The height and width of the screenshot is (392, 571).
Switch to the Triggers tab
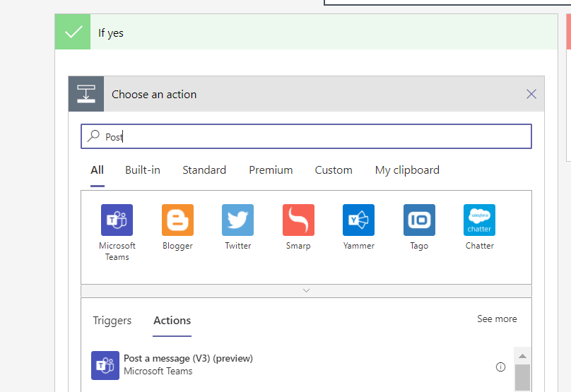pyautogui.click(x=112, y=321)
